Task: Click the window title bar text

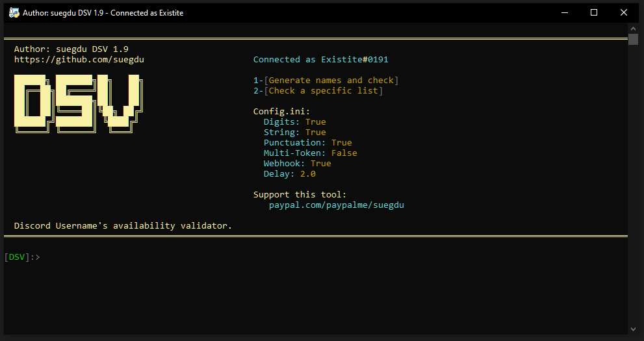Action: pyautogui.click(x=103, y=12)
